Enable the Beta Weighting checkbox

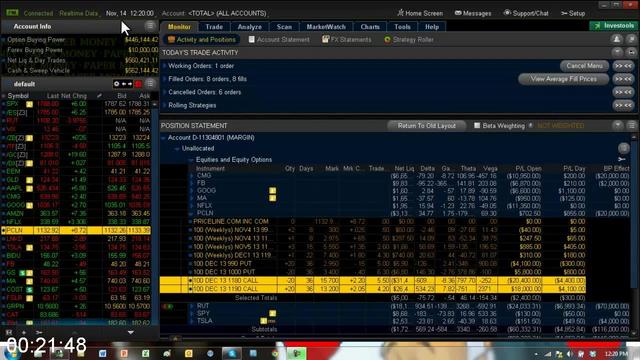[477, 126]
